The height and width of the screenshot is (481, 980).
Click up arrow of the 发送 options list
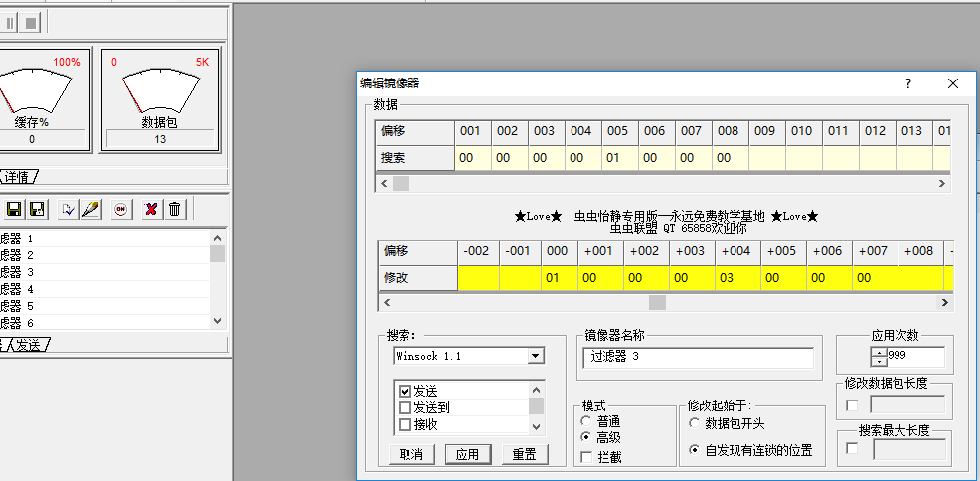(537, 390)
